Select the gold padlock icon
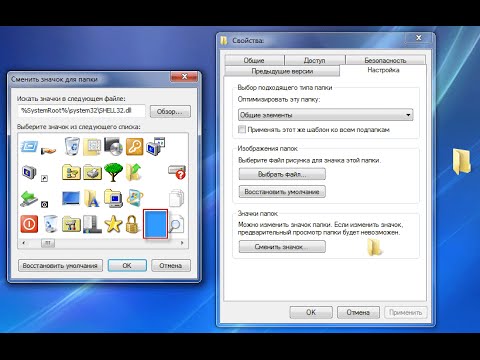This screenshot has width=480, height=360. click(132, 224)
